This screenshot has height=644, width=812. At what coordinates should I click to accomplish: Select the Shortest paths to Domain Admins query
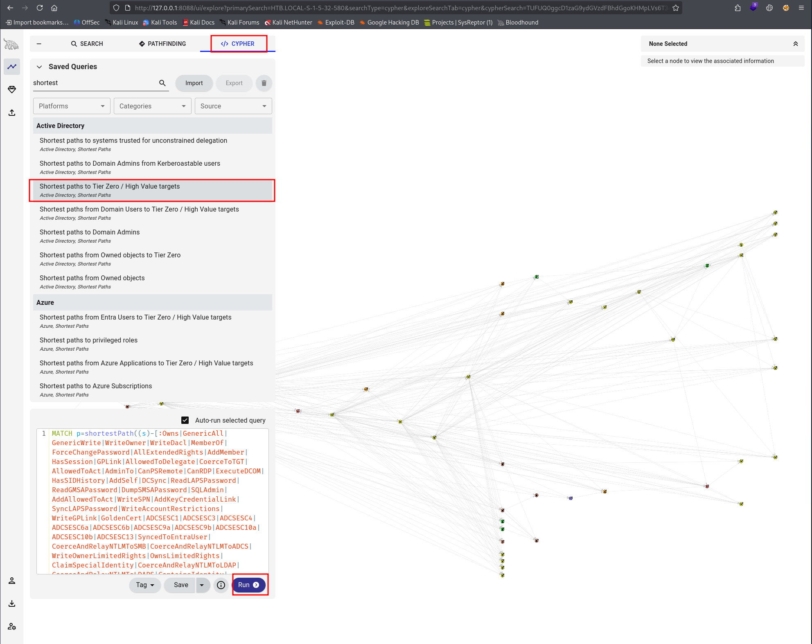tap(89, 232)
